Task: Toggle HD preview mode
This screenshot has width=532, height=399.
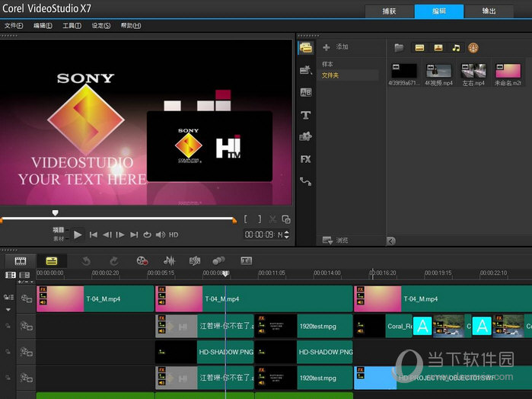Action: tap(174, 235)
